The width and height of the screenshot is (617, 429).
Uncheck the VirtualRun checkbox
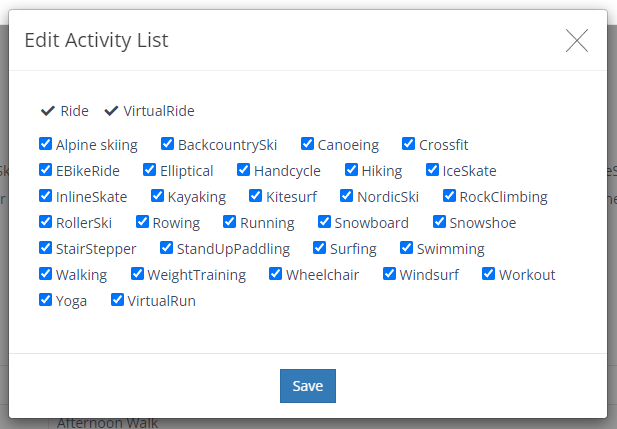coord(116,300)
